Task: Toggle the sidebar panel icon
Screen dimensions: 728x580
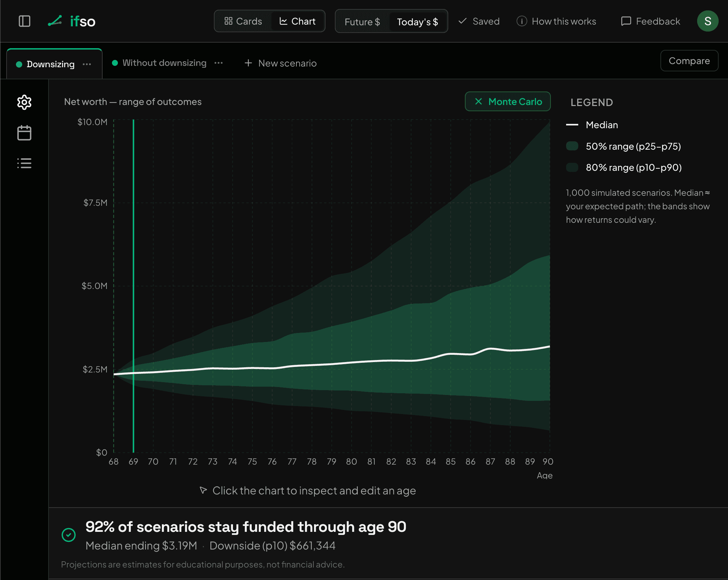Action: pos(24,21)
